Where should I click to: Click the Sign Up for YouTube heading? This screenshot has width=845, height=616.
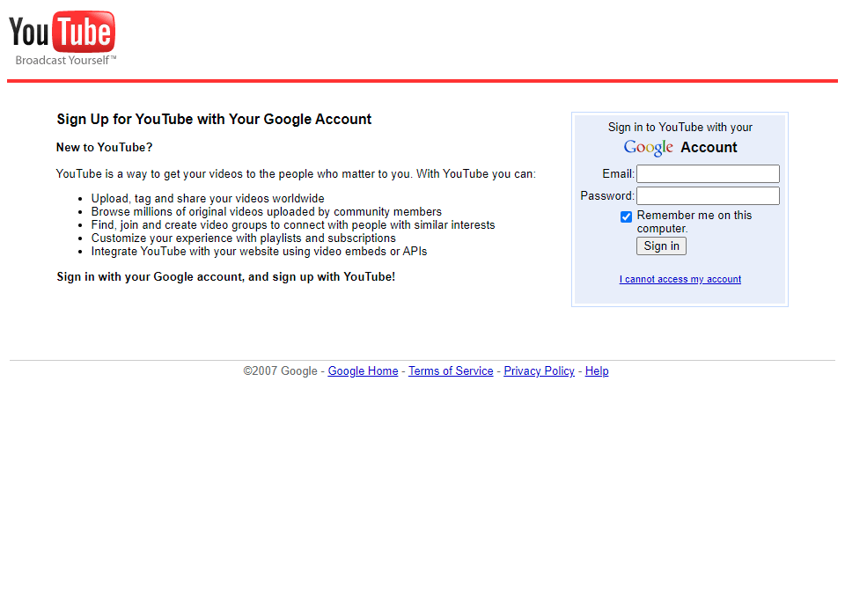[214, 119]
